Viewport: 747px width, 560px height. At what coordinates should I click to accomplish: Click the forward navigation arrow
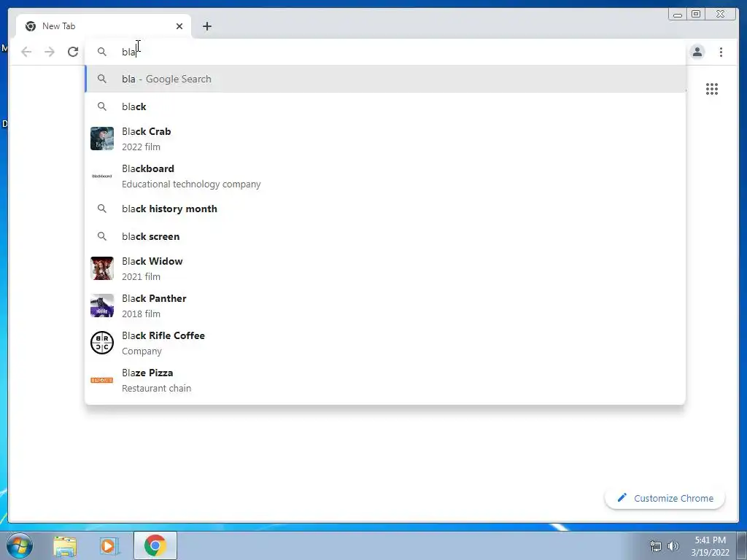click(x=50, y=52)
